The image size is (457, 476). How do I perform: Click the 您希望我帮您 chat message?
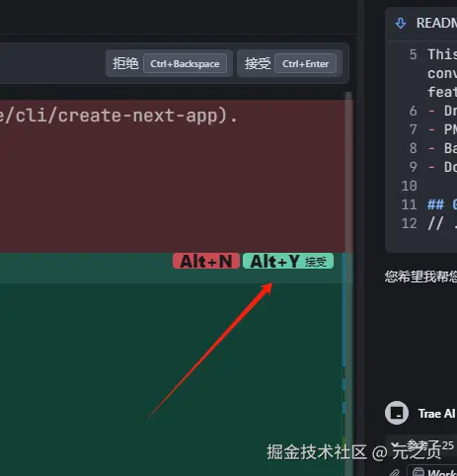420,277
